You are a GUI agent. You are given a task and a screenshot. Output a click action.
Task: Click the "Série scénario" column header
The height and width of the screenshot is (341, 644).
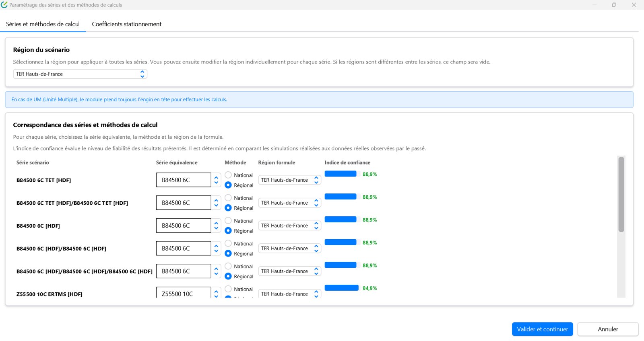[33, 162]
